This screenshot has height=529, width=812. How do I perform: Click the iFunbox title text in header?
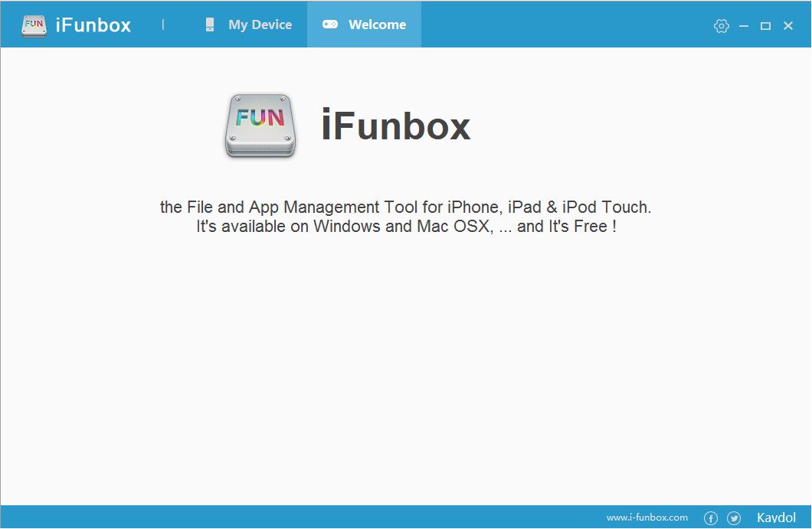click(x=93, y=25)
